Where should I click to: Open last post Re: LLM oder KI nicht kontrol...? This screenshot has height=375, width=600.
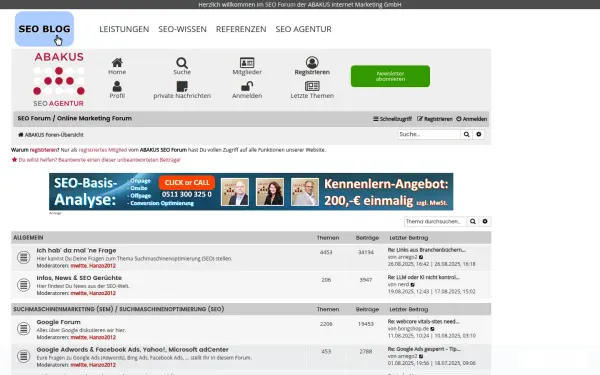pyautogui.click(x=424, y=277)
